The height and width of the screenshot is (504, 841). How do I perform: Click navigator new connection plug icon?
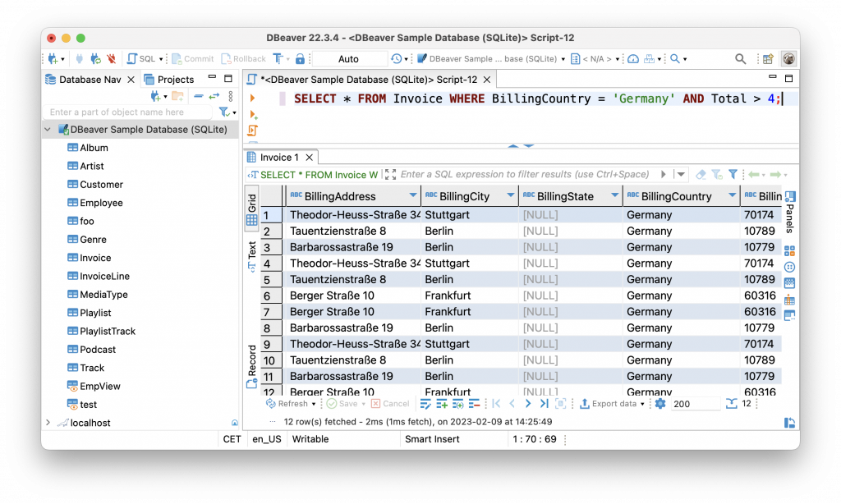click(155, 96)
